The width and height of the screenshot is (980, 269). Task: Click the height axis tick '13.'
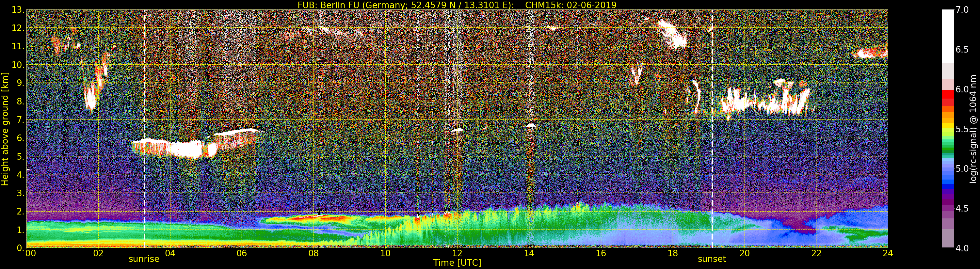[18, 10]
